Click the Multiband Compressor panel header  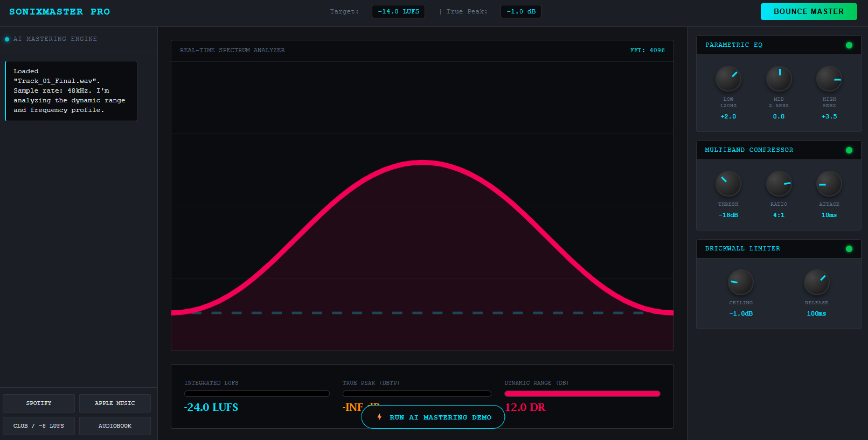click(x=779, y=150)
